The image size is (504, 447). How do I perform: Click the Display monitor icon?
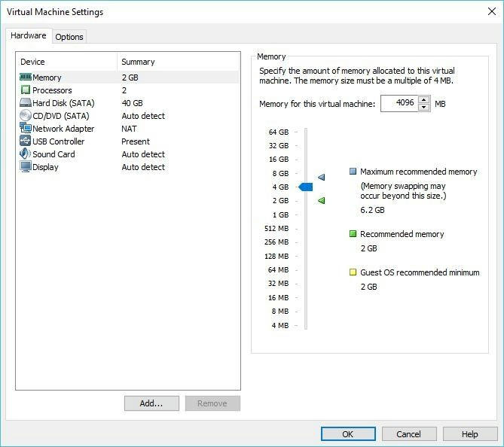pyautogui.click(x=25, y=167)
